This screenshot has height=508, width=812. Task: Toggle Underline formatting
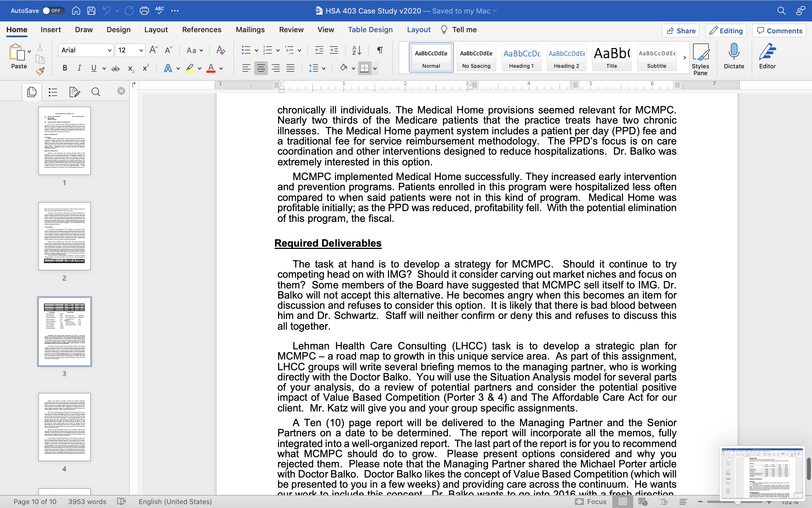[94, 68]
